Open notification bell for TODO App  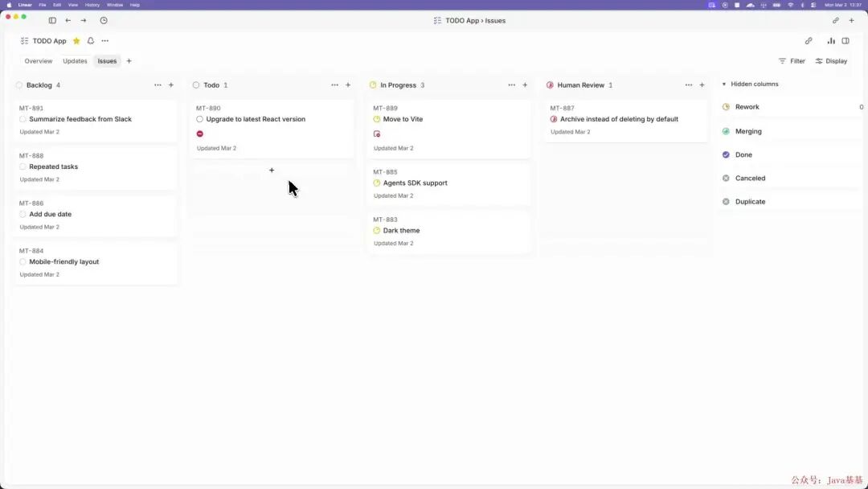pos(91,41)
